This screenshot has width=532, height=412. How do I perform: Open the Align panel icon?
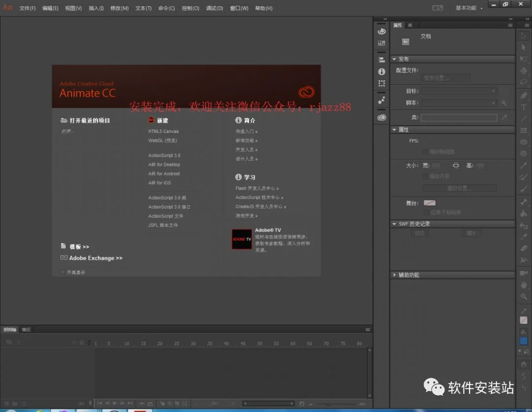pyautogui.click(x=382, y=60)
